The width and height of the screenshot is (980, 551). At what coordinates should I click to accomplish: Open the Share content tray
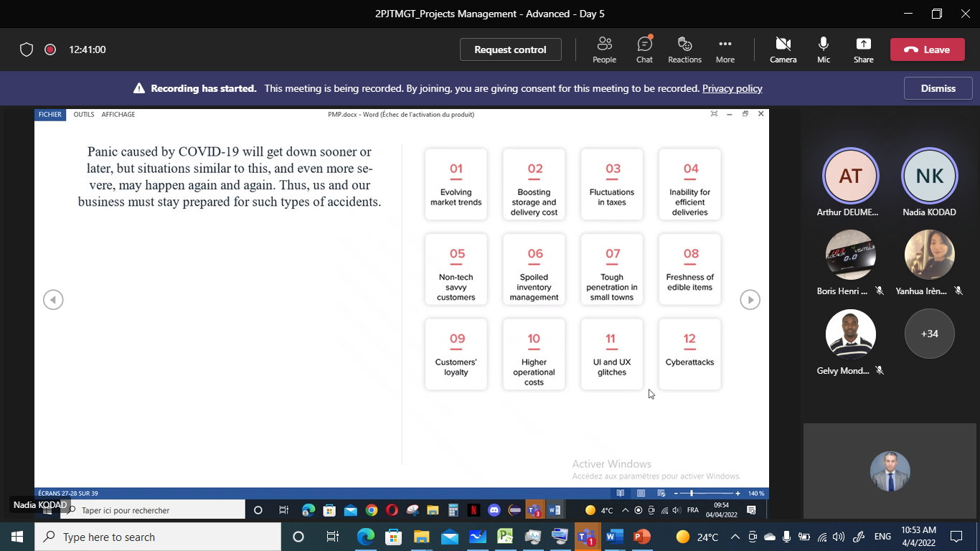click(x=863, y=50)
